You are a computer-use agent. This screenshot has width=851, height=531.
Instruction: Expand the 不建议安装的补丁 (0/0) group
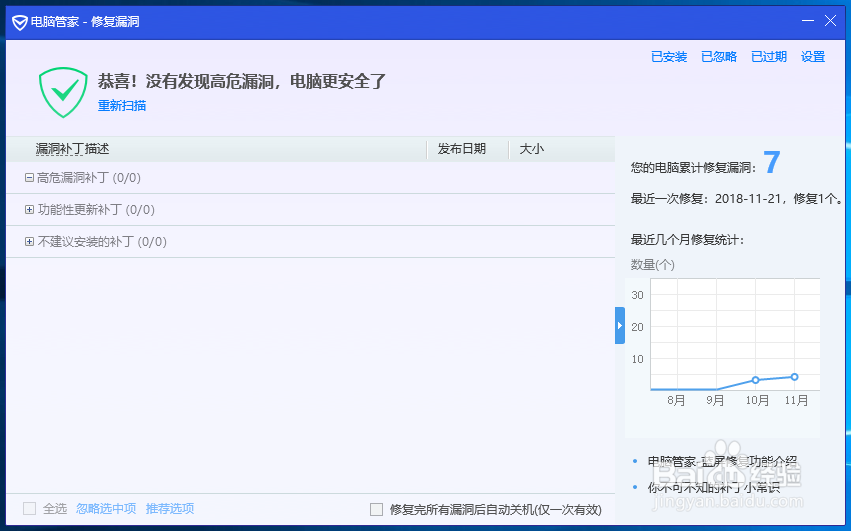29,242
